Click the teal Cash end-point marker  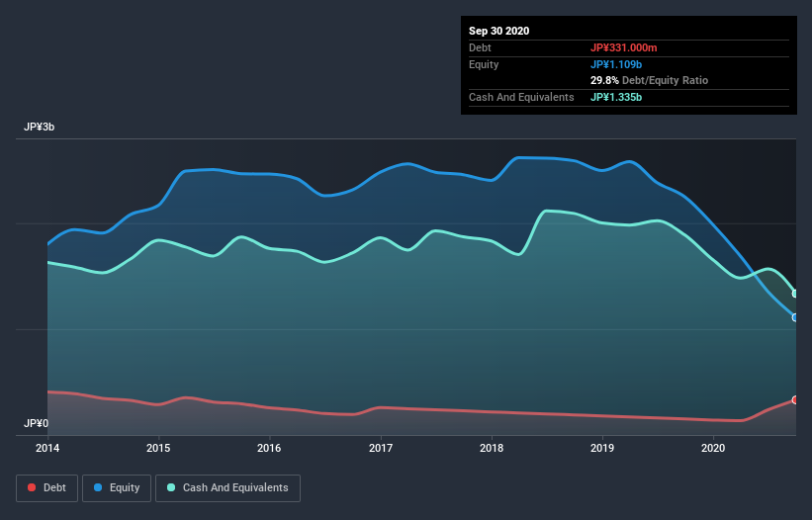[x=795, y=294]
